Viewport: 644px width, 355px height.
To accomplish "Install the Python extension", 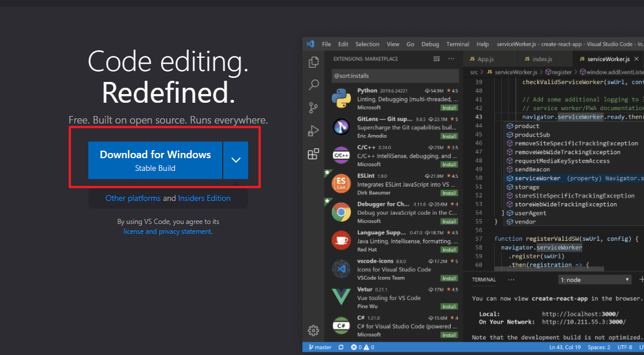I will 449,107.
